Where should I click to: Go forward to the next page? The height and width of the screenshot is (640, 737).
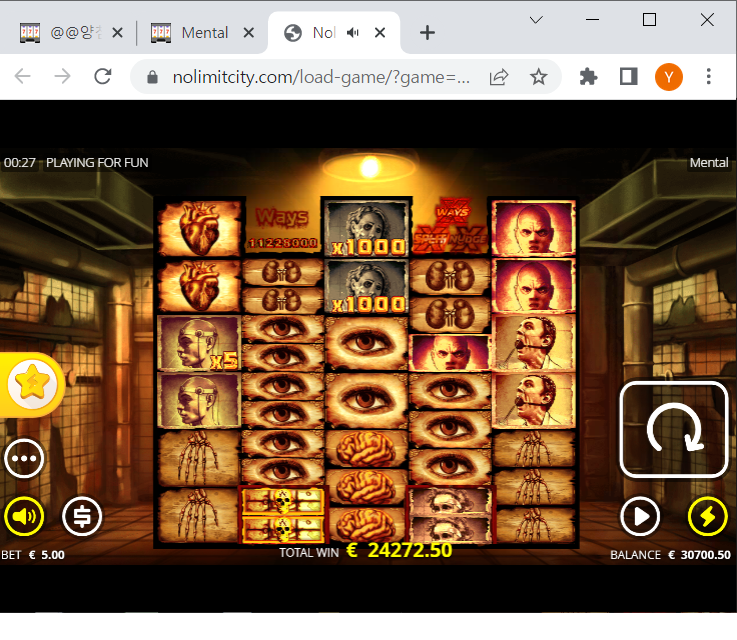[63, 76]
